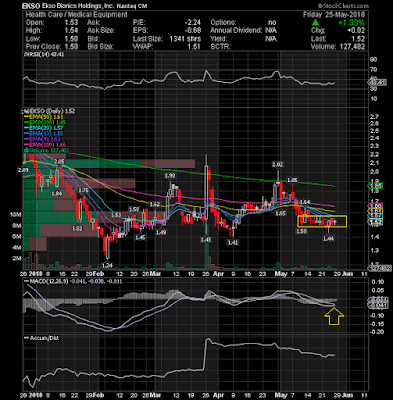
Task: Select the pink EMA(100) legend entry
Action: [45, 145]
